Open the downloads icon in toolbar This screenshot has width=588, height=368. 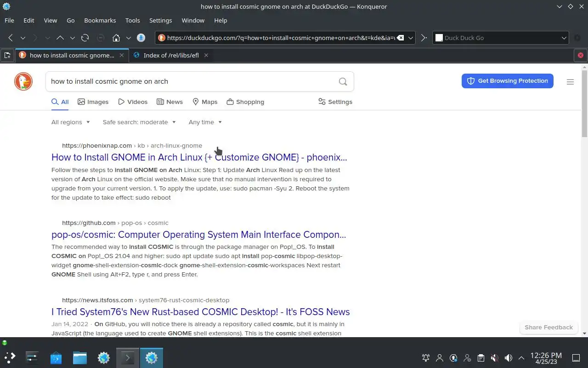pyautogui.click(x=141, y=38)
